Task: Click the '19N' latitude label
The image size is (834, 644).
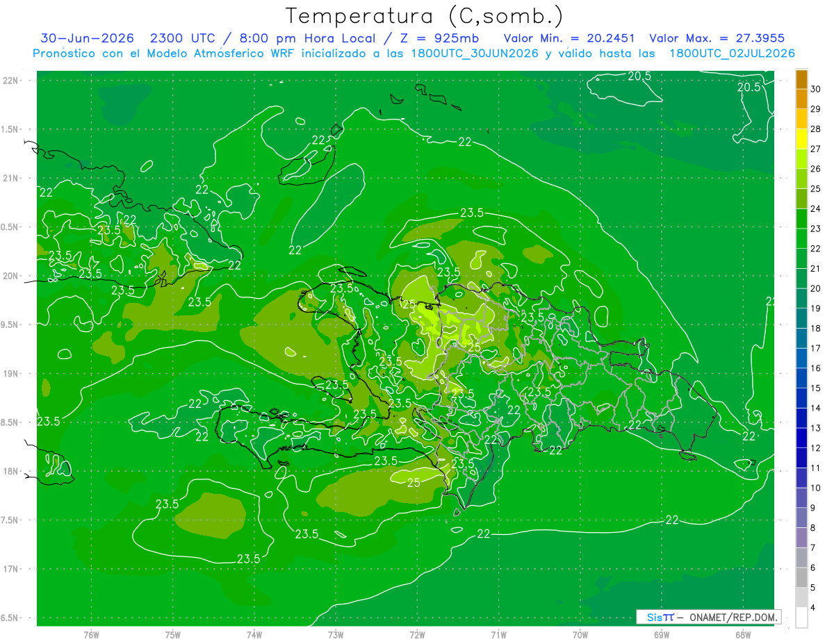Action: (x=10, y=374)
